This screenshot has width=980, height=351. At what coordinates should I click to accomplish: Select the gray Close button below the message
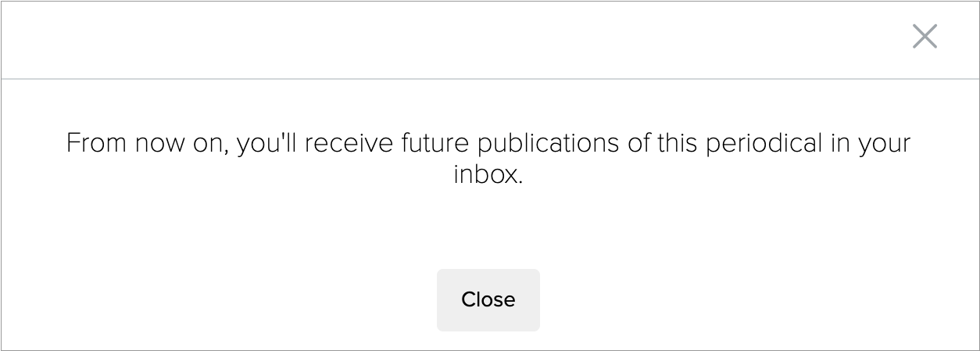488,299
